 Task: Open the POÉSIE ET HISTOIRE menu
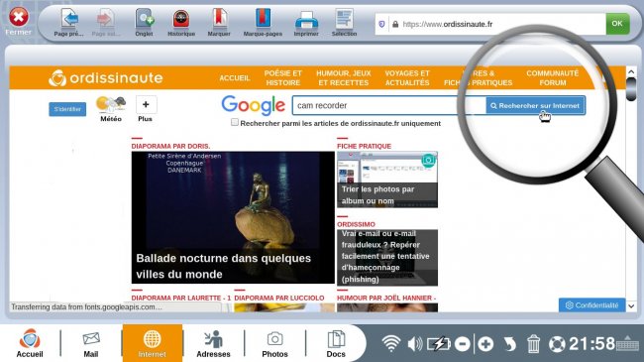[283, 77]
